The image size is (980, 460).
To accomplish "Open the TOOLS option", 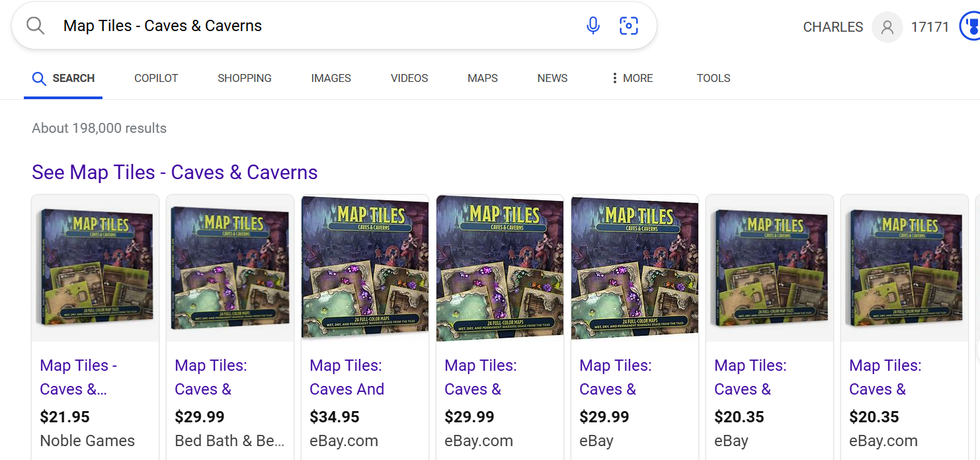I will tap(714, 78).
